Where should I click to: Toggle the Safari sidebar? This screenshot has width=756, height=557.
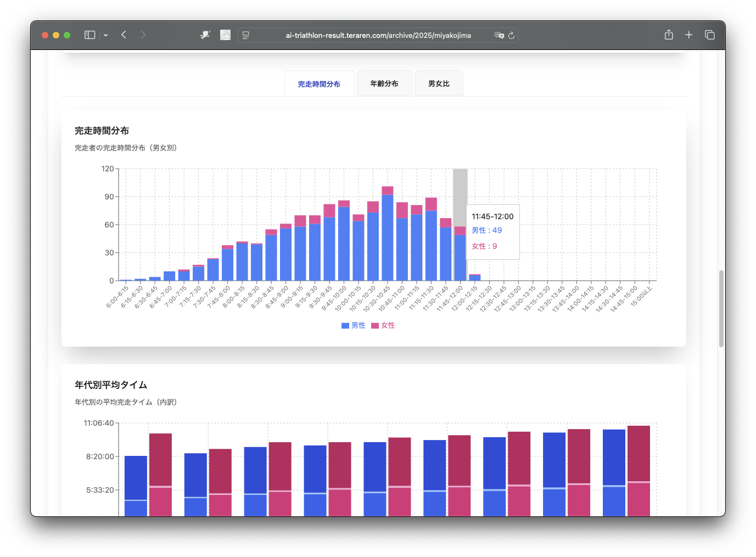pyautogui.click(x=89, y=35)
